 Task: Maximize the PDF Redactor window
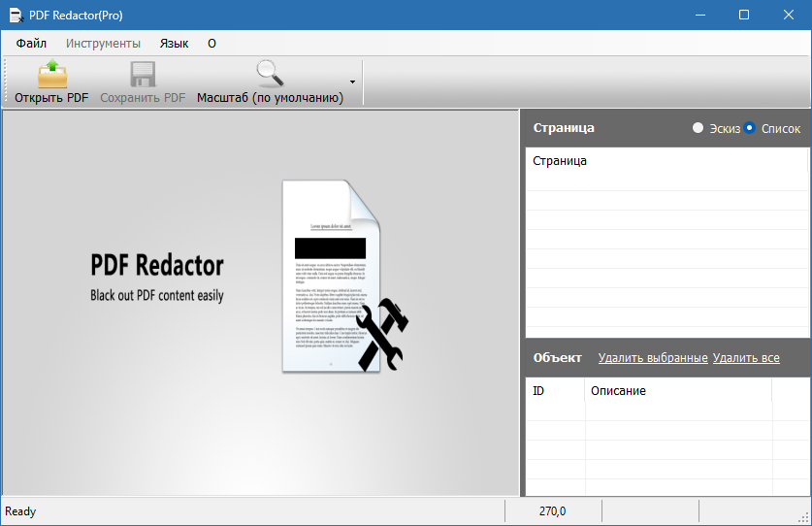tap(744, 15)
